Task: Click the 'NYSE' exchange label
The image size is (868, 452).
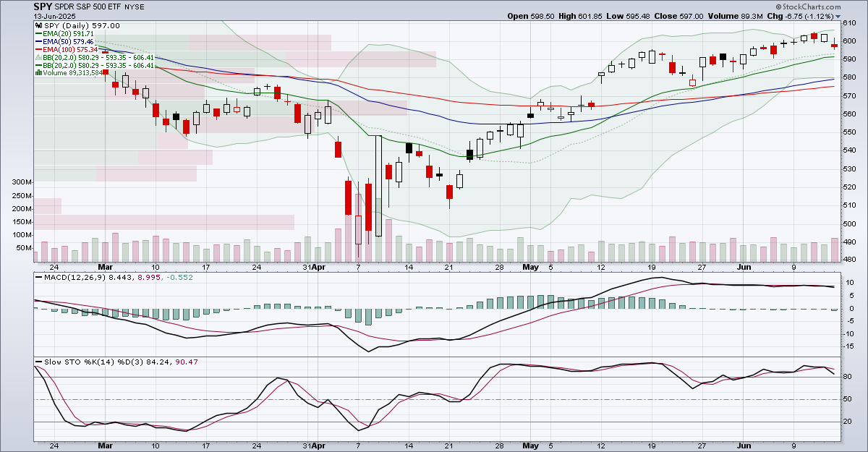Action: 135,7
